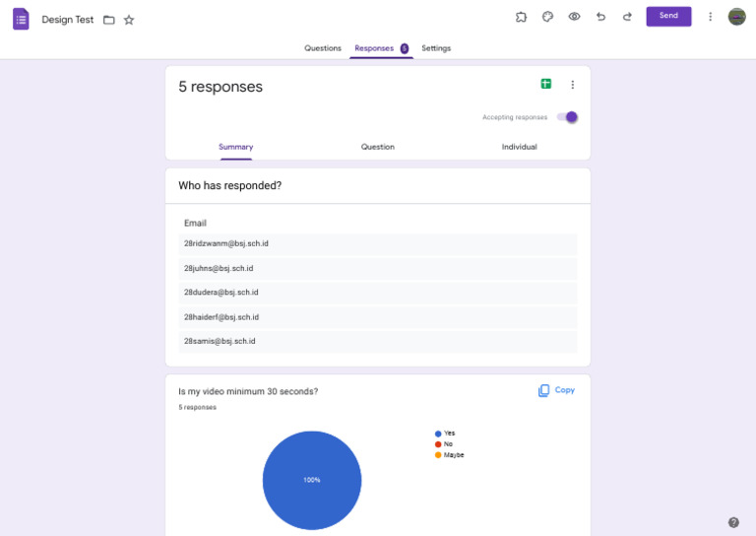Star the Design Test form

129,20
